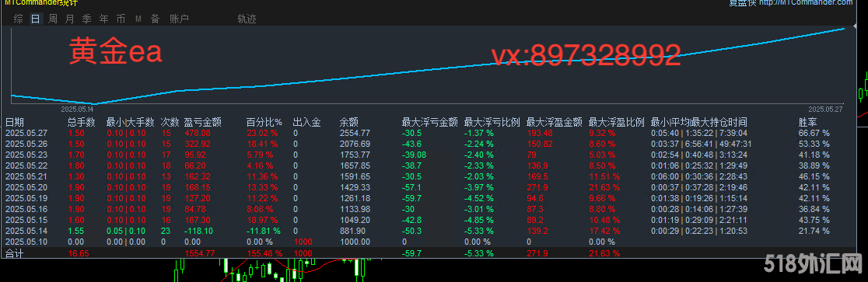Image resolution: width=868 pixels, height=282 pixels.
Task: Click profit value 478.08
Action: tap(197, 133)
